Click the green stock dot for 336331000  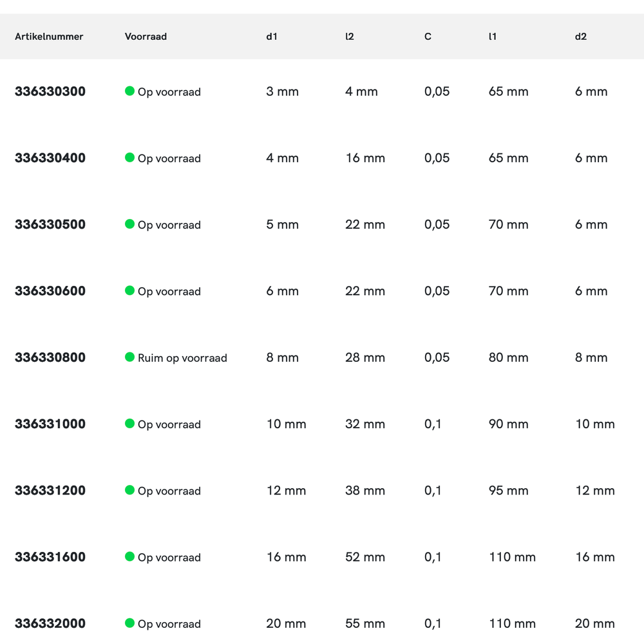[x=129, y=423]
